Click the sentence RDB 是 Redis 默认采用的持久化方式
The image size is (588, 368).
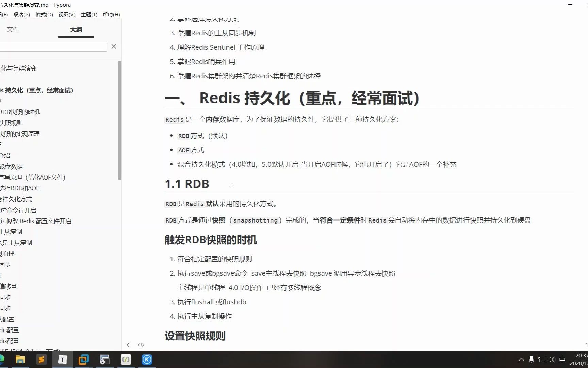[x=222, y=204]
